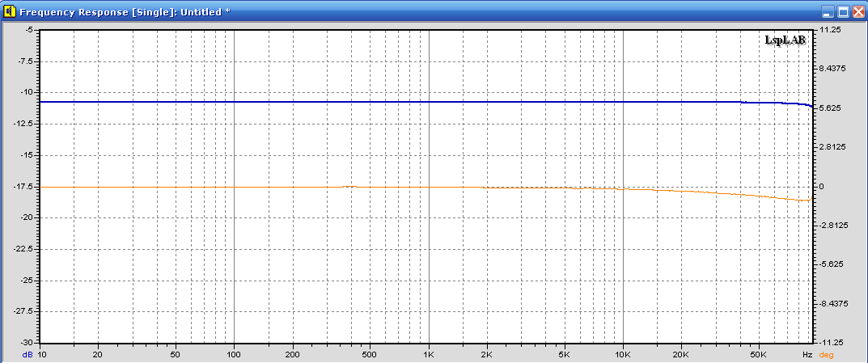Click the orange 'deg' axis unit label
Image resolution: width=868 pixels, height=363 pixels.
tap(826, 355)
